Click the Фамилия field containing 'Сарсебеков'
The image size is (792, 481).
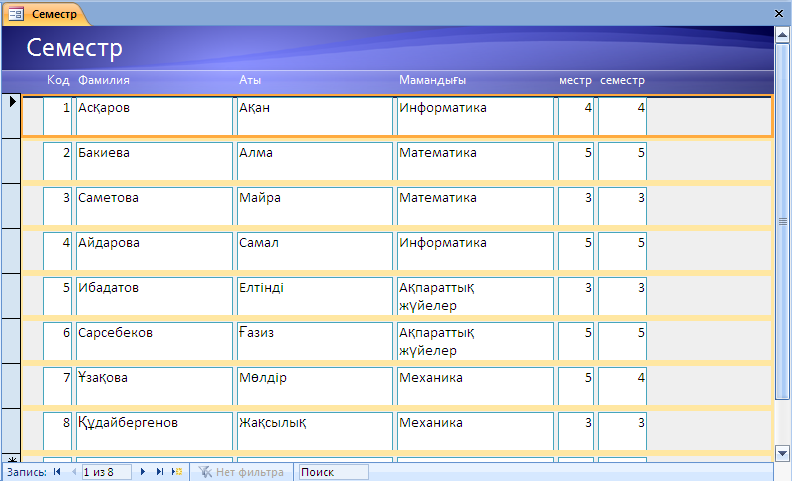coord(155,341)
